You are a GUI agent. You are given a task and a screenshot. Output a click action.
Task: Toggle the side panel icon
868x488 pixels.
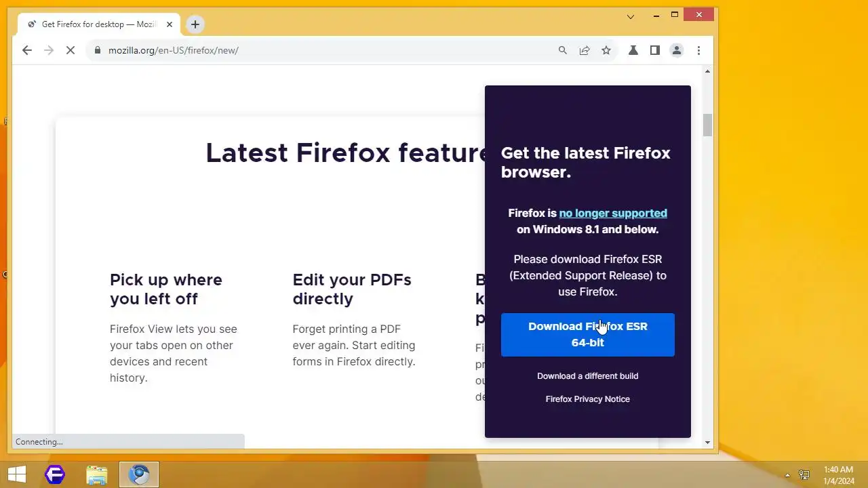point(655,50)
